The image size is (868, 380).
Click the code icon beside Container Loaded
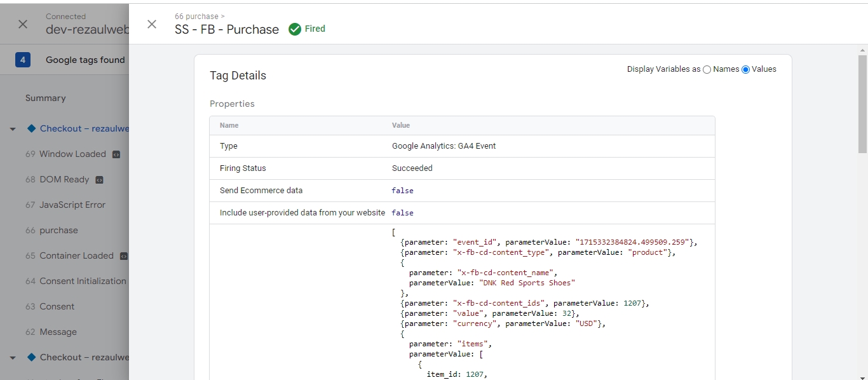(124, 256)
